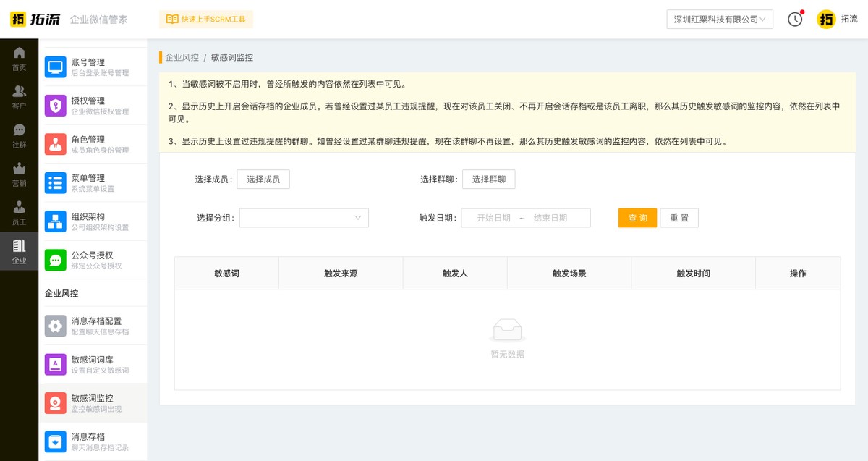This screenshot has width=868, height=461.
Task: Click the 快速上手SCRM工具 banner link
Action: [x=206, y=20]
